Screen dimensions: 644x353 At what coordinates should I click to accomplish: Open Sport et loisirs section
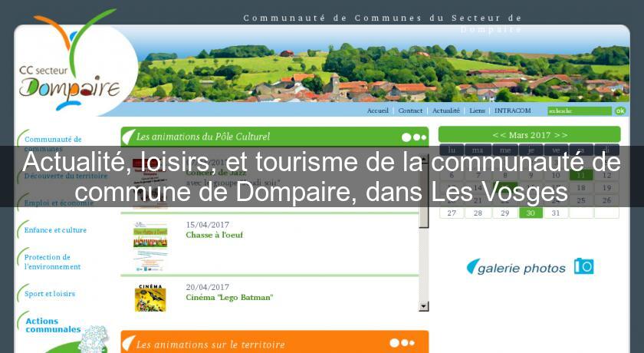(x=50, y=294)
